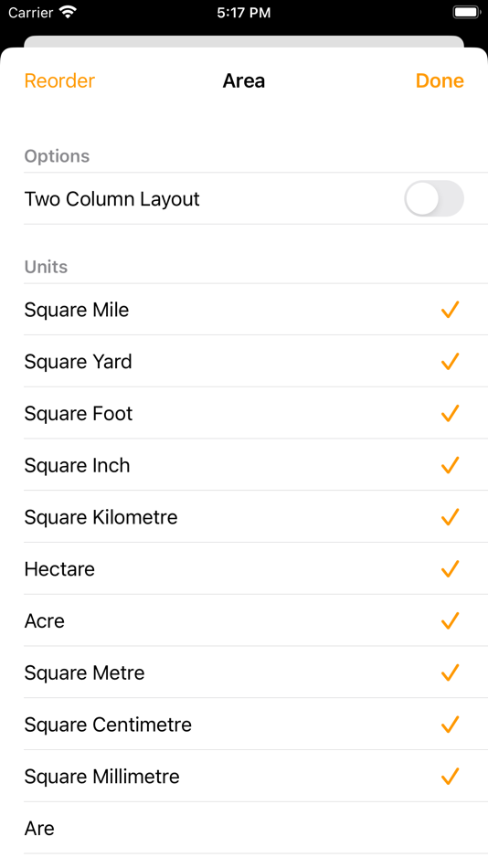Toggle the Acre checkmark icon
This screenshot has height=868, width=488.
[x=450, y=620]
